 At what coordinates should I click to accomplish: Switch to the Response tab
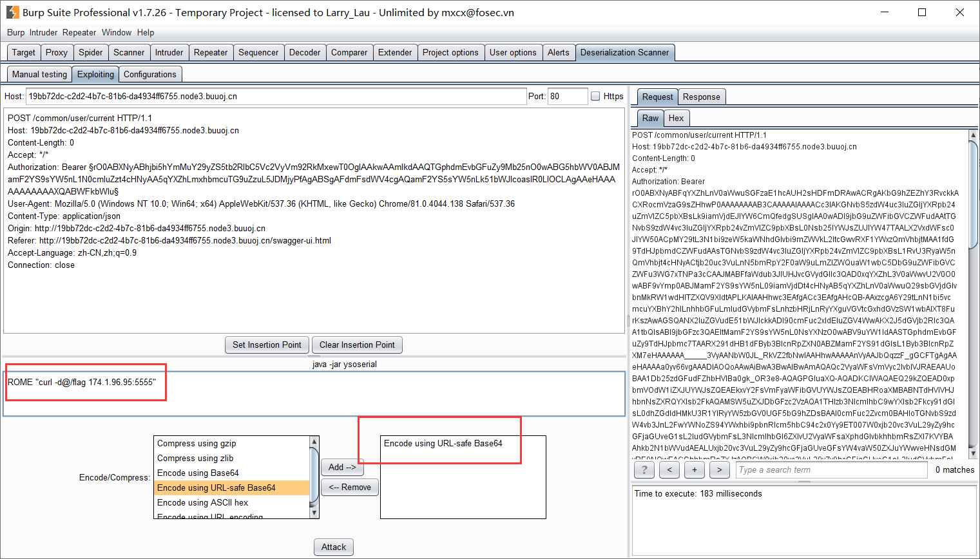coord(702,97)
